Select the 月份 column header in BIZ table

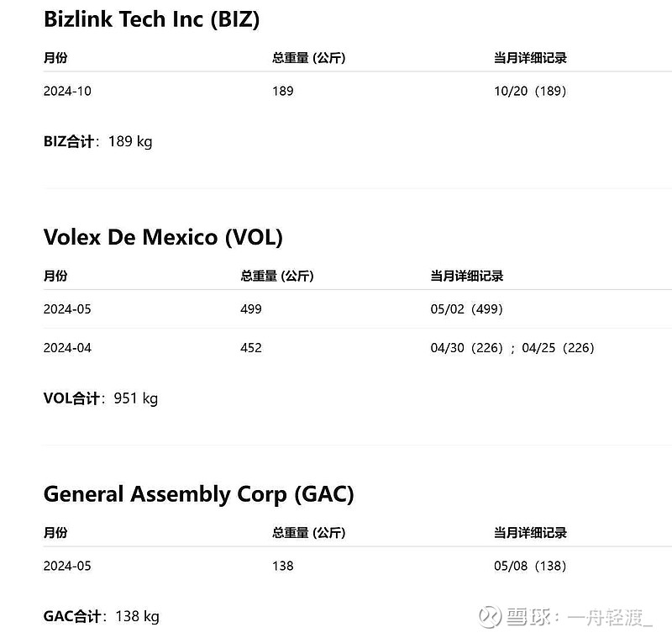click(55, 57)
